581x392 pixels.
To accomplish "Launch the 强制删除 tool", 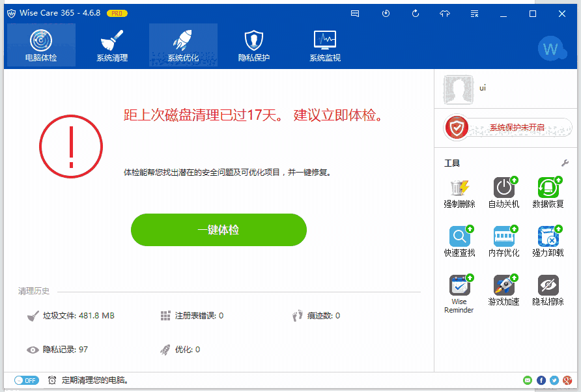I will 459,193.
